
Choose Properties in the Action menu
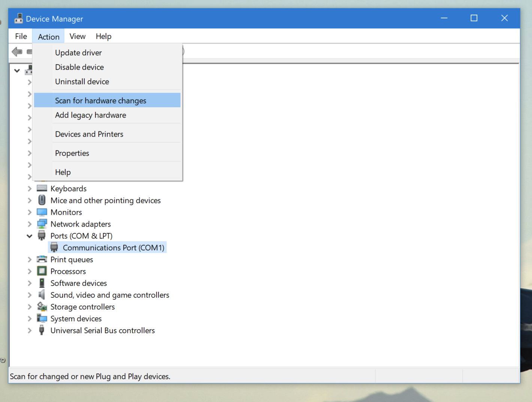click(107, 153)
